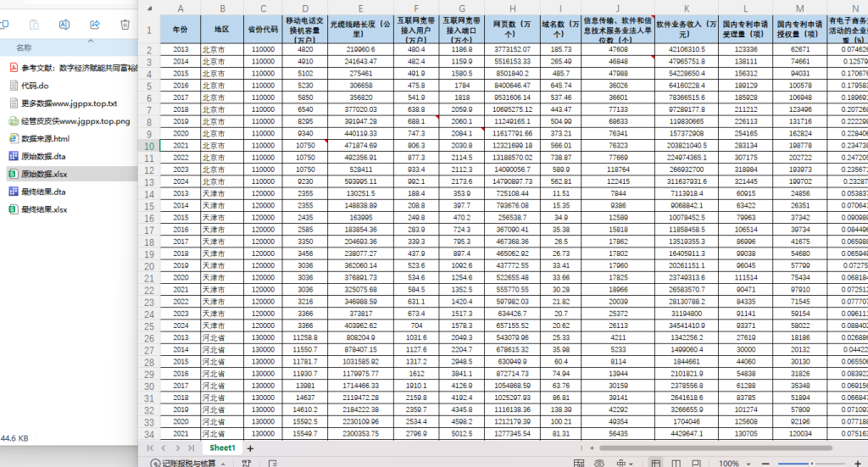Go to previous sheet navigation arrow
The image size is (868, 467).
pos(164,448)
